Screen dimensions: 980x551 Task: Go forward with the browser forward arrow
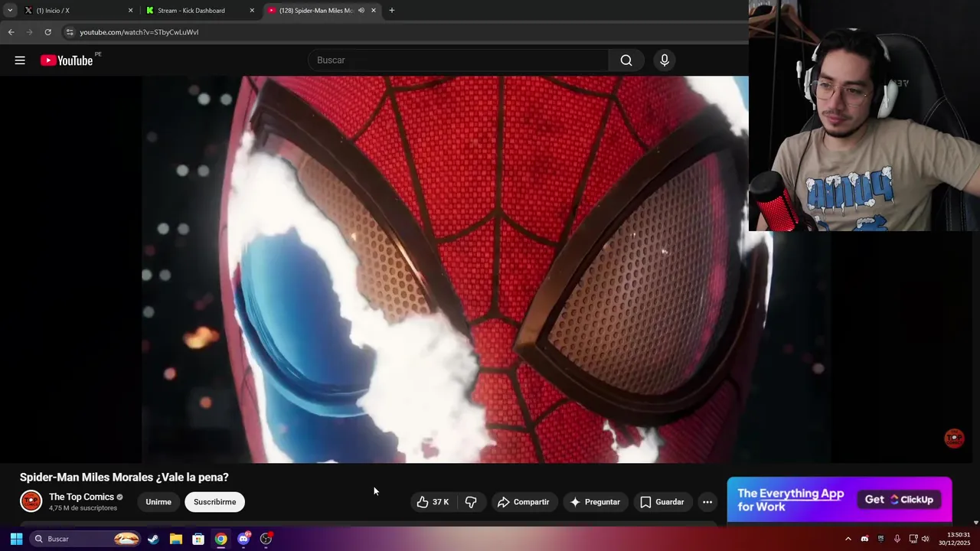point(29,32)
